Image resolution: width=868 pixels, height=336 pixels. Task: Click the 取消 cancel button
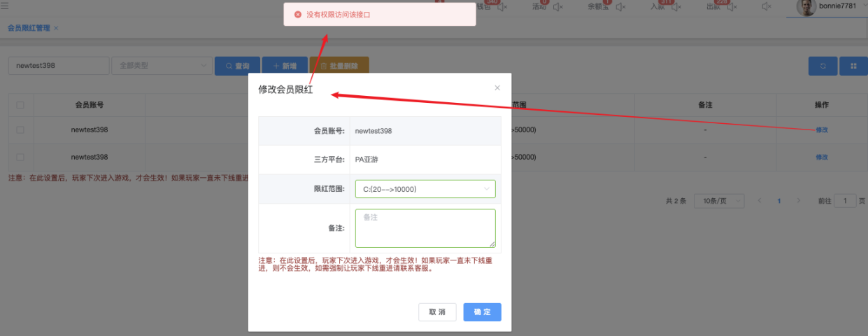pos(437,312)
